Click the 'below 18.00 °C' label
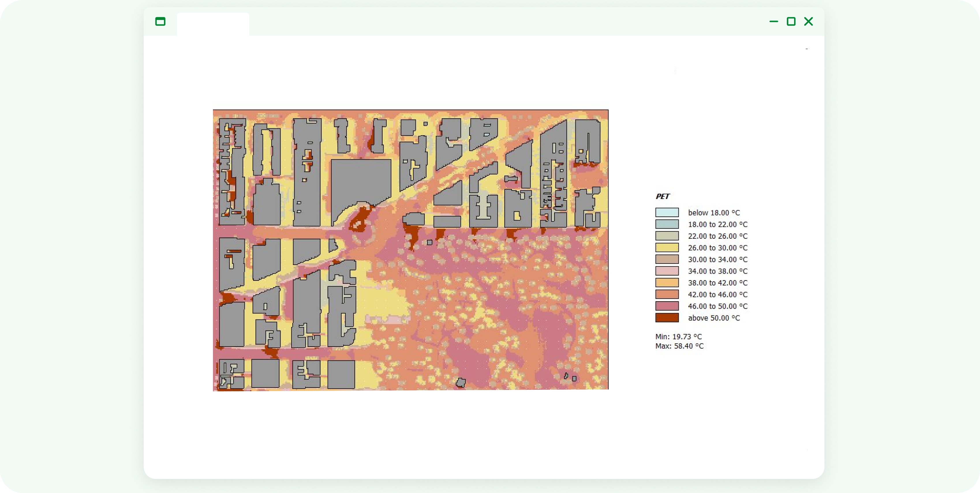This screenshot has width=980, height=493. click(x=714, y=213)
